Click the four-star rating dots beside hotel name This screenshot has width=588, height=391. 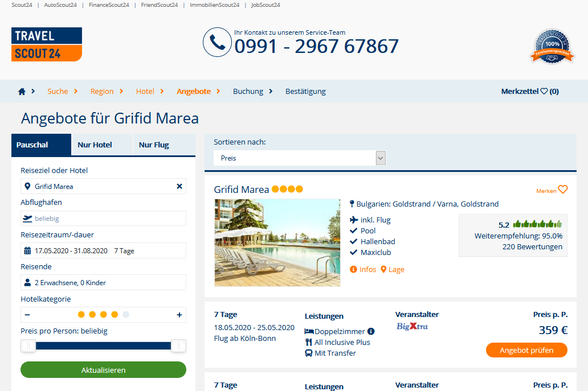pyautogui.click(x=287, y=189)
